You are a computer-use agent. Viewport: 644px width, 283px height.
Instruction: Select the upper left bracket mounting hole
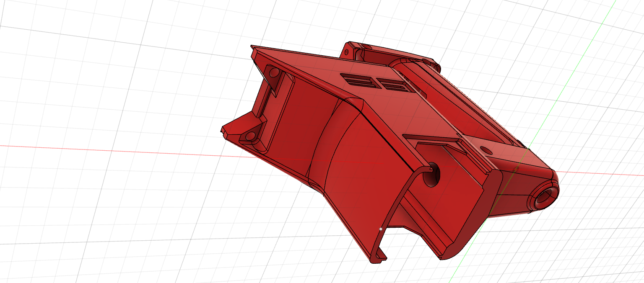(273, 73)
